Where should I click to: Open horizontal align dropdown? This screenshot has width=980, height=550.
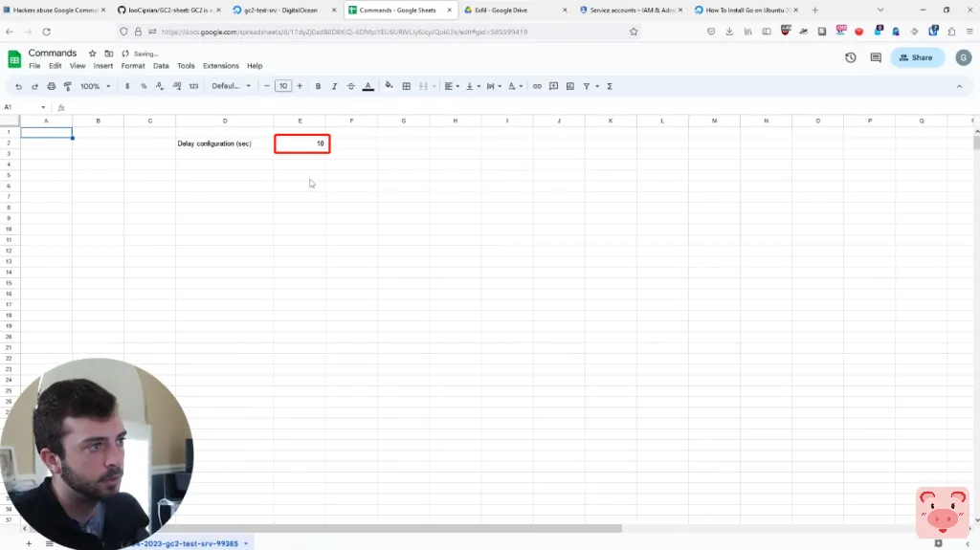(452, 86)
